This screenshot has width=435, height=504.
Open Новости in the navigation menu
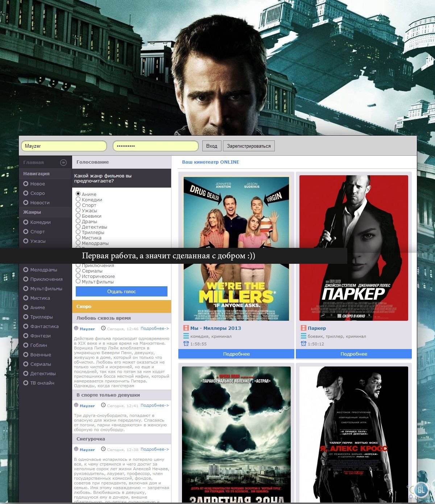point(40,202)
